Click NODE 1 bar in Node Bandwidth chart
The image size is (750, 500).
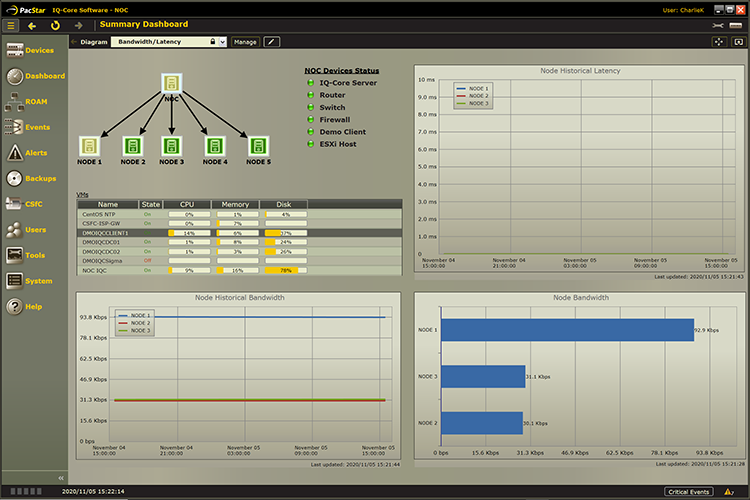coord(567,330)
